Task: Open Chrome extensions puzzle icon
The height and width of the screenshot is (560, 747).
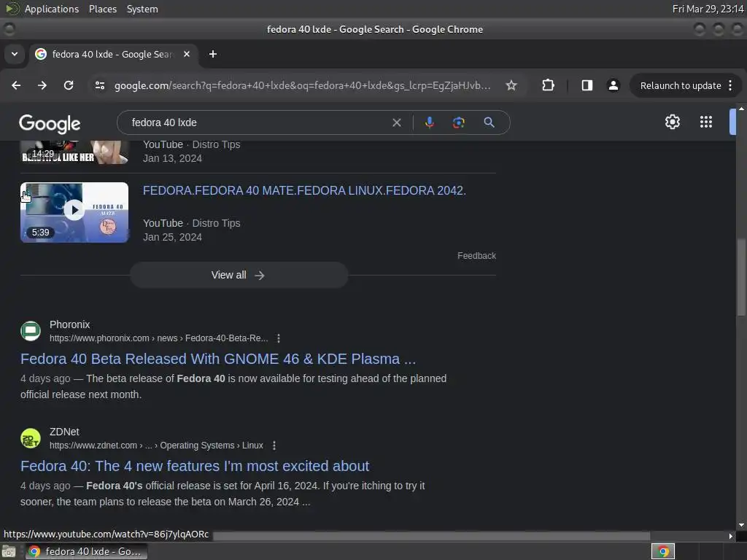Action: tap(549, 85)
